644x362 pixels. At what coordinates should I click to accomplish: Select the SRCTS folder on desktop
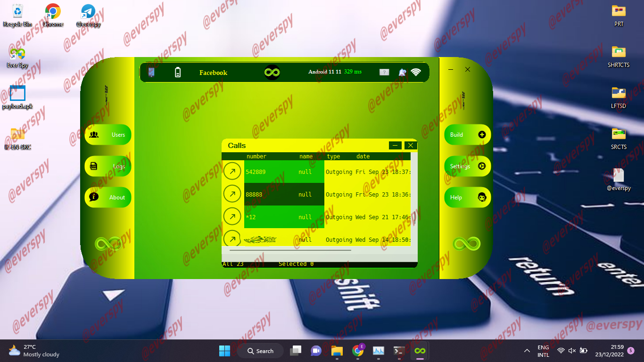(619, 139)
